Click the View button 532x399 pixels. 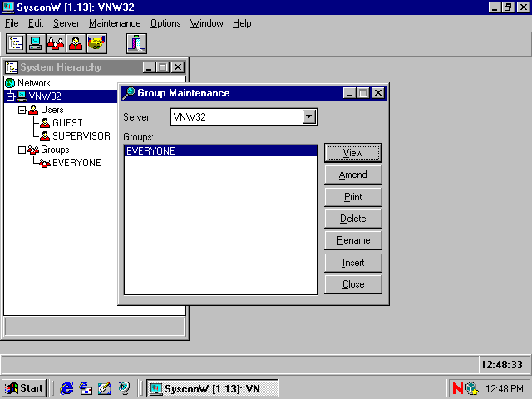[352, 153]
